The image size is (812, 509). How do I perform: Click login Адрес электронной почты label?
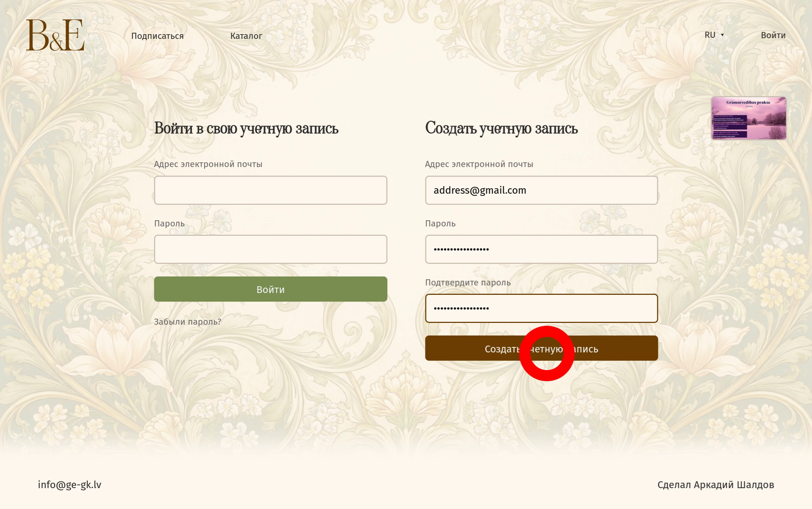point(208,164)
